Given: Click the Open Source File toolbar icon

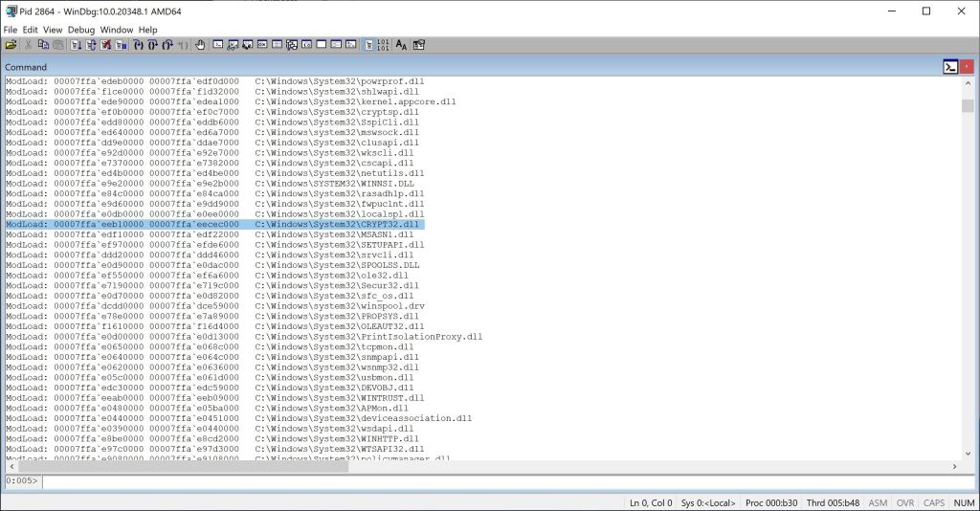Looking at the screenshot, I should 11,45.
